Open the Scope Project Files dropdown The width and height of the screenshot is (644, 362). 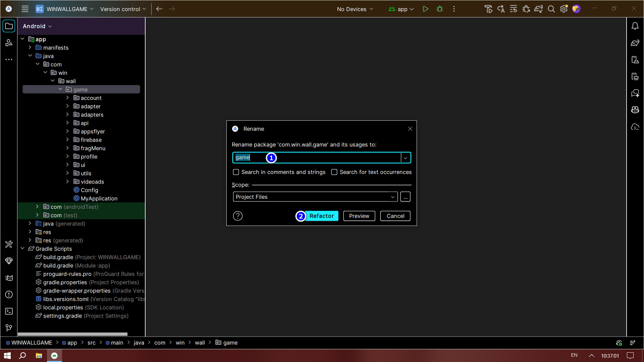(315, 197)
